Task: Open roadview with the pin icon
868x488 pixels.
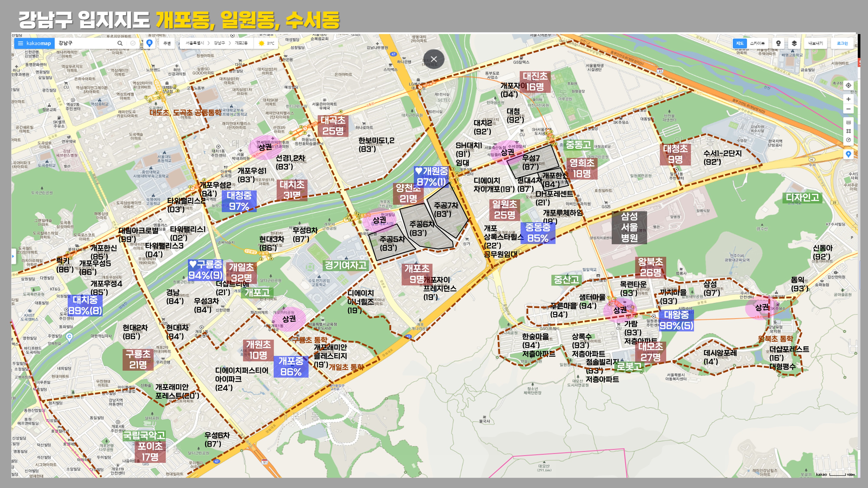Action: (x=778, y=43)
